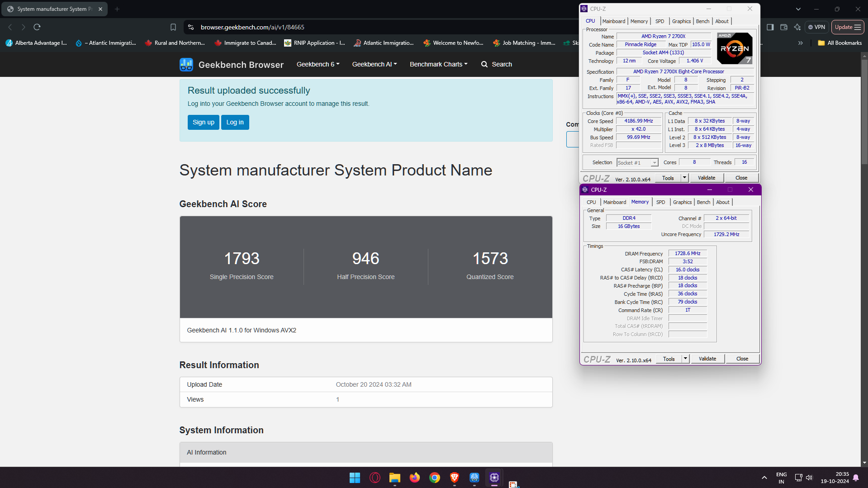Open Mainboard tab in lower CPU-Z window
Viewport: 868px width, 488px height.
pyautogui.click(x=615, y=202)
